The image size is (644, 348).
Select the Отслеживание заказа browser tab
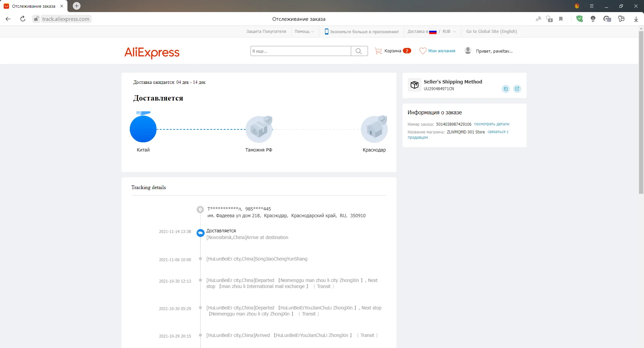point(34,6)
